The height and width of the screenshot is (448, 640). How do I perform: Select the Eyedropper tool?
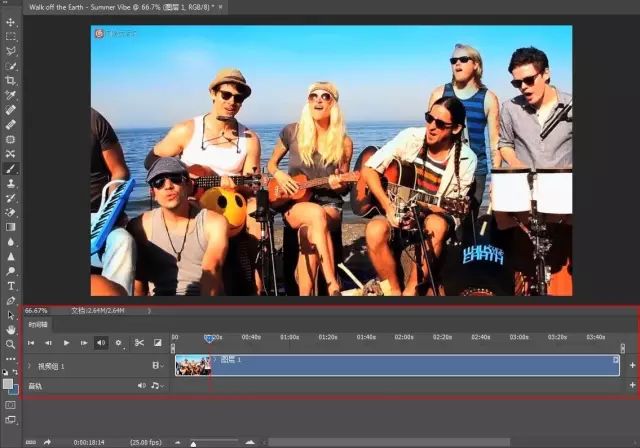tap(11, 95)
